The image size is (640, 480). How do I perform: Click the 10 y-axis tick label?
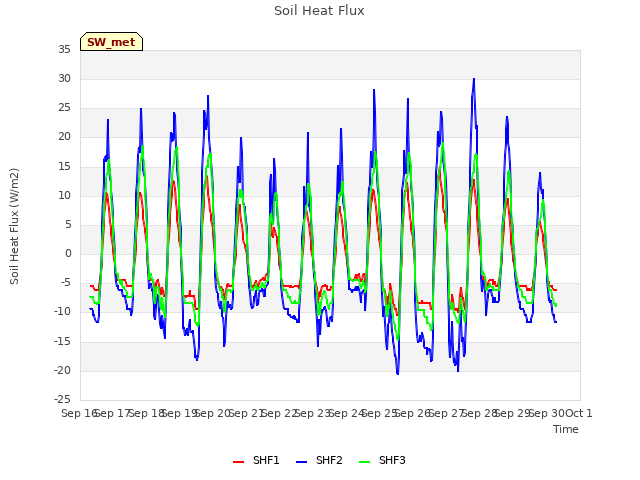(64, 195)
